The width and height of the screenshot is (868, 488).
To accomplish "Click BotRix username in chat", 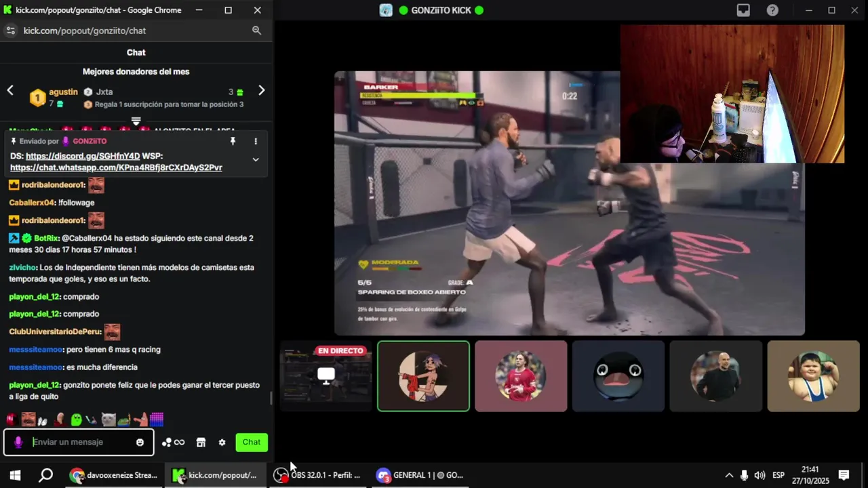I will 45,239.
